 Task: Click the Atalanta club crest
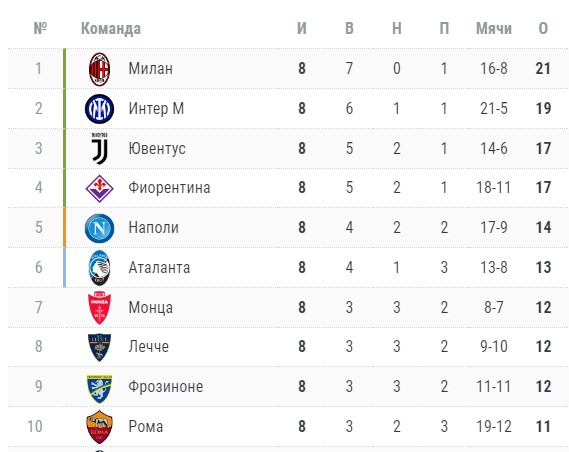[99, 268]
